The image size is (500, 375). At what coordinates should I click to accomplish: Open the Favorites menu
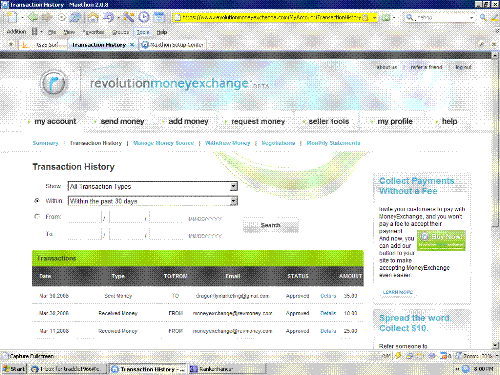coord(94,32)
